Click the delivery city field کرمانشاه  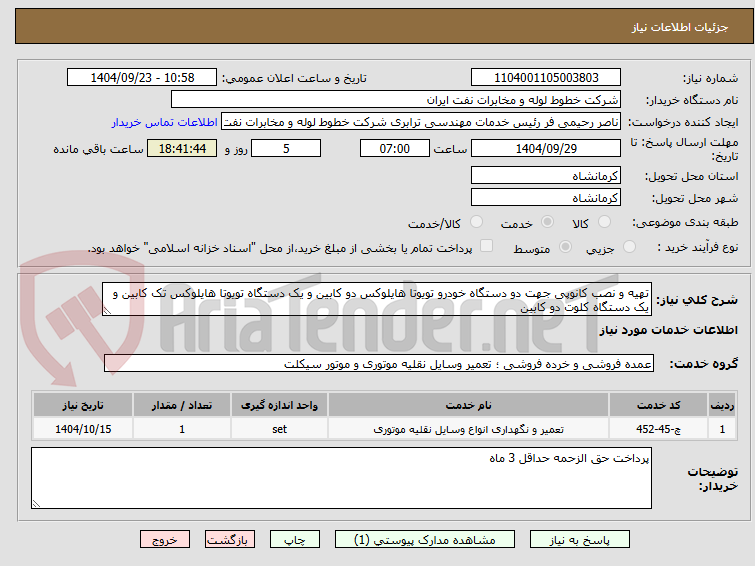[546, 197]
